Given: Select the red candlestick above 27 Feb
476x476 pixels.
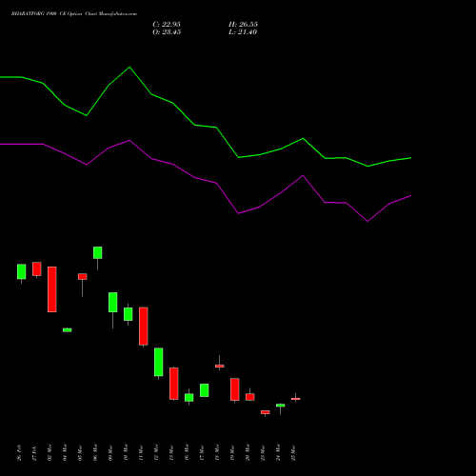Looking at the screenshot, I should [x=37, y=269].
